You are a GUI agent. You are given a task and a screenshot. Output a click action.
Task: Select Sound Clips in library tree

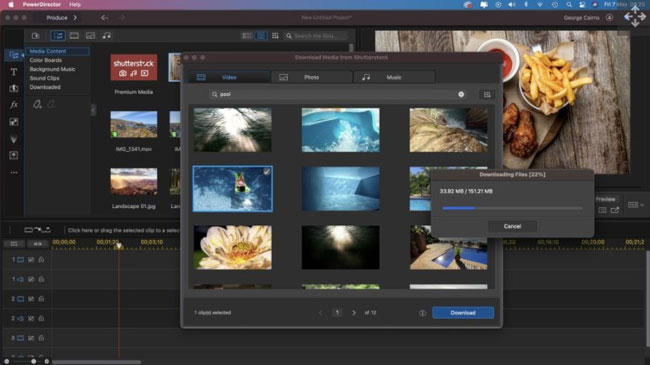click(x=44, y=78)
